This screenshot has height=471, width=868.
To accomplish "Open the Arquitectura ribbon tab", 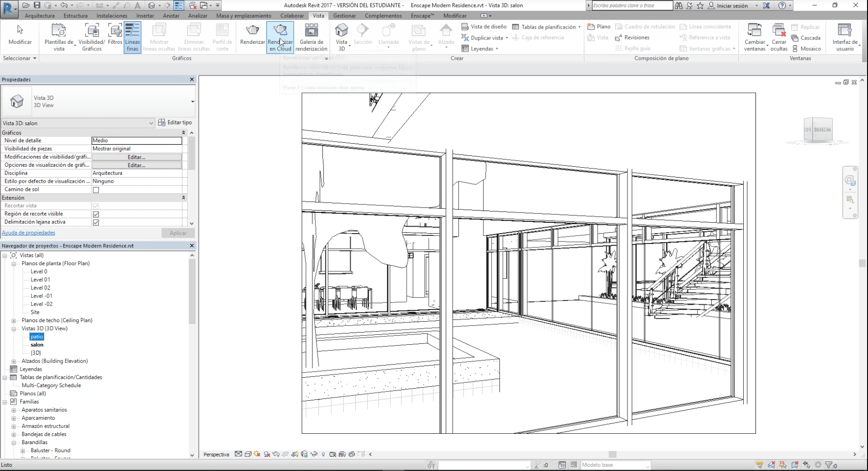I will 40,16.
